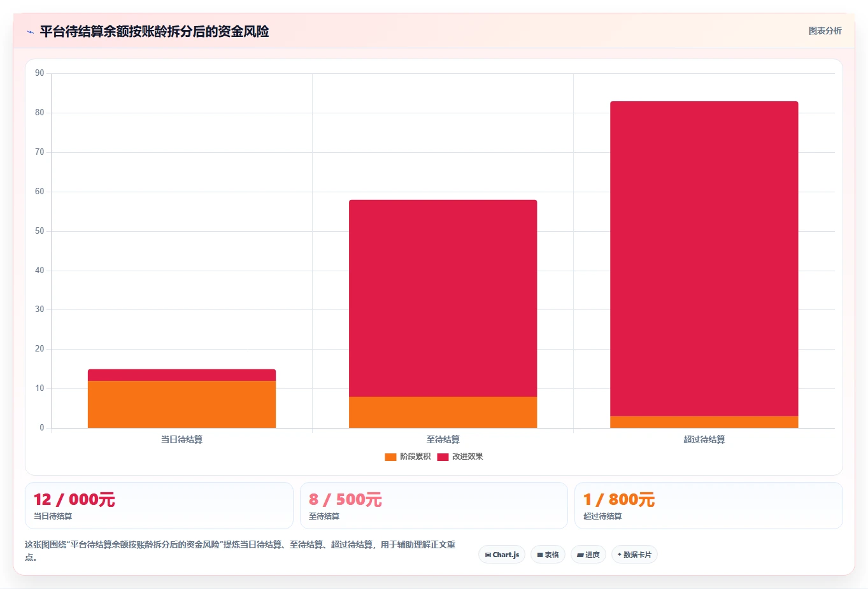Viewport: 868px width, 589px height.
Task: Click the 8 / 500元 stat value
Action: [345, 500]
